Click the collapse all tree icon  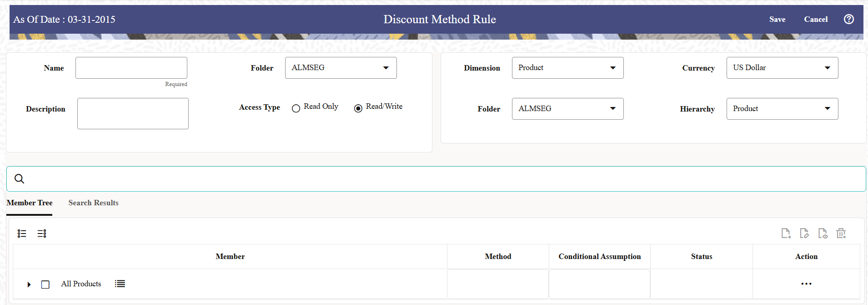pyautogui.click(x=42, y=234)
